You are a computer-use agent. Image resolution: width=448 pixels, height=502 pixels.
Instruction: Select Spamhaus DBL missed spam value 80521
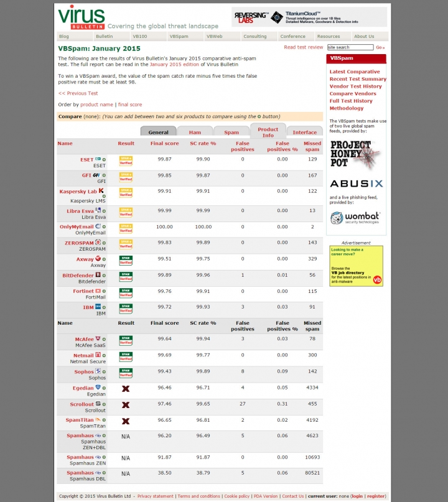[312, 473]
